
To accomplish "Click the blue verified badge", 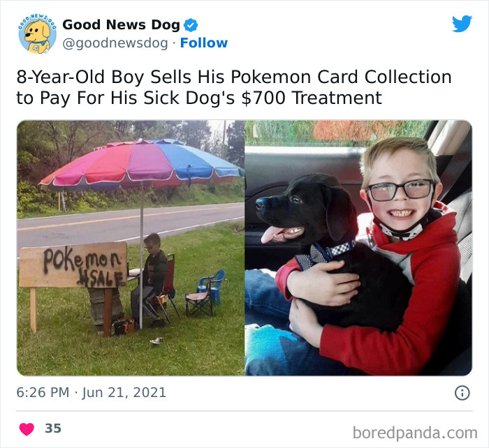I will (x=191, y=25).
